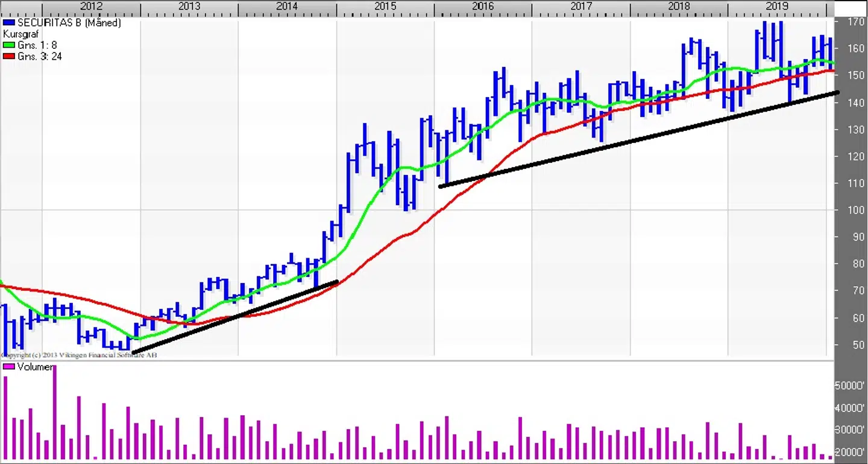Viewport: 868px width, 464px height.
Task: Click the red Gns. 3 legend swatch
Action: coord(9,57)
